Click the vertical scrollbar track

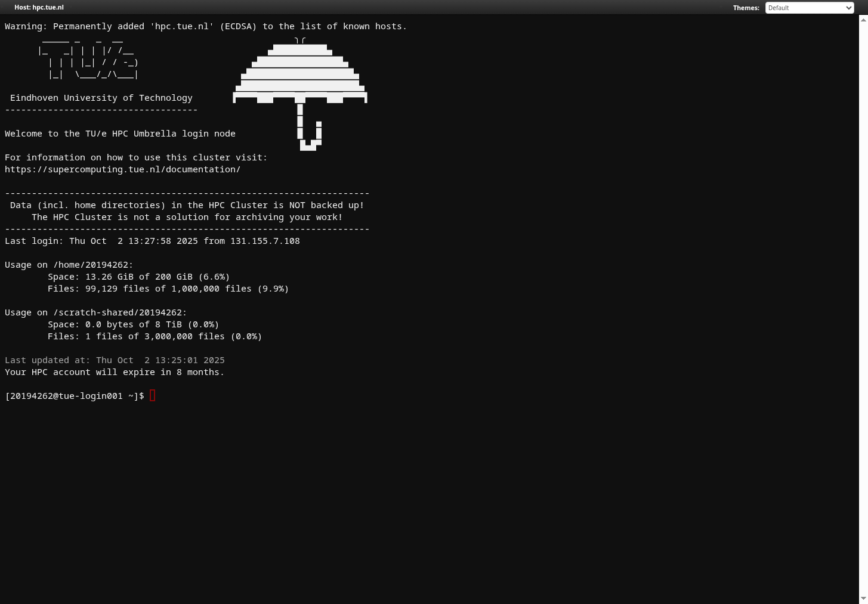click(863, 298)
